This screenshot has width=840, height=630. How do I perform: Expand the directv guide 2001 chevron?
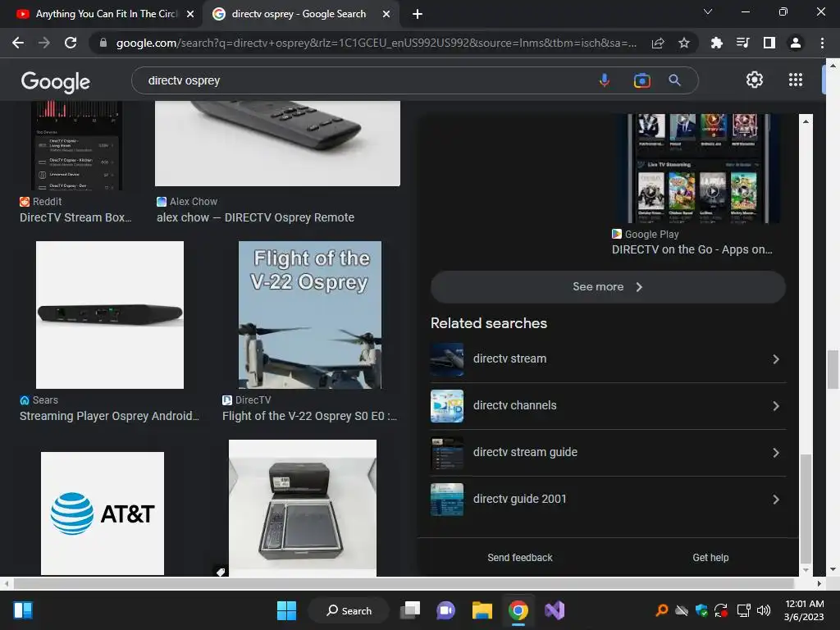click(x=776, y=500)
